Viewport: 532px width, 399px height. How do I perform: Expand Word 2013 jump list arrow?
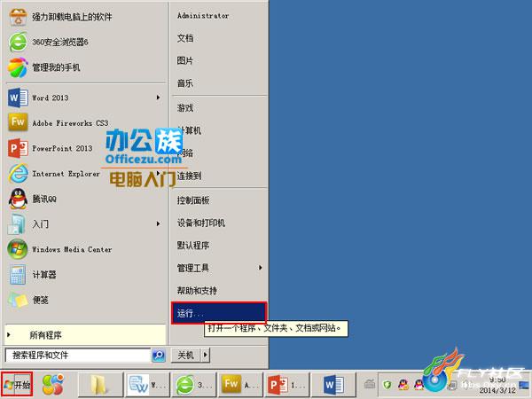coord(158,98)
